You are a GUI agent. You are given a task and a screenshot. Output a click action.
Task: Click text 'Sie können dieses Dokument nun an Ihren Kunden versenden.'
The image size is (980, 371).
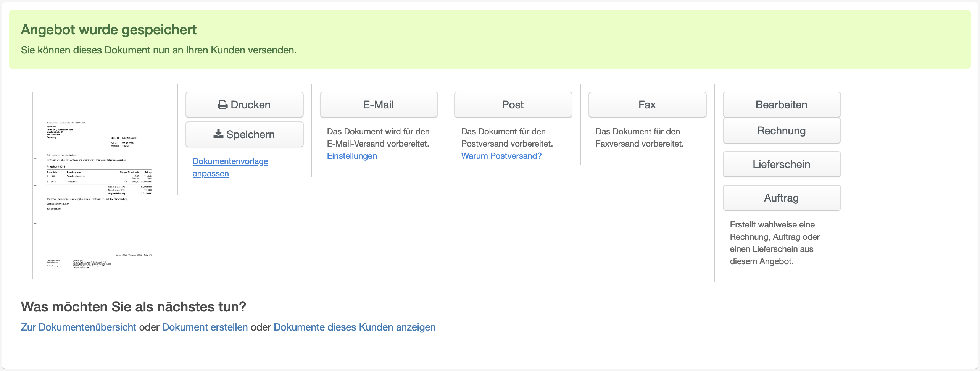[159, 50]
